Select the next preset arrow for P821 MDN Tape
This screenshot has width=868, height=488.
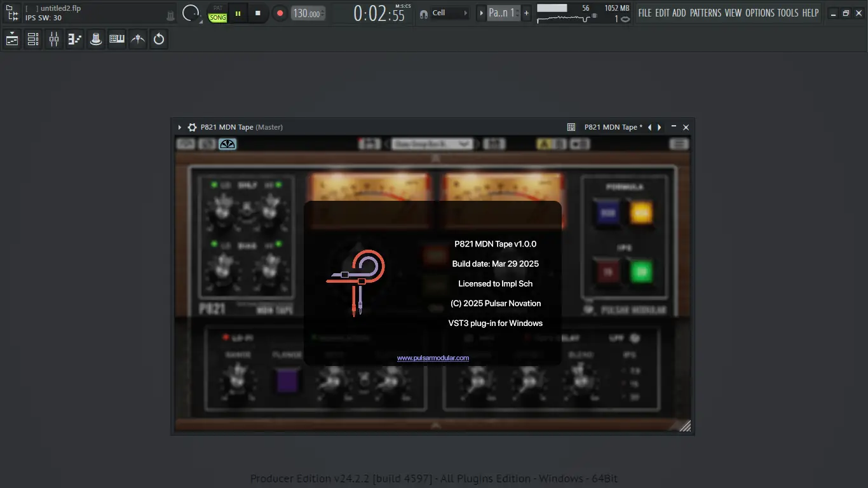(660, 127)
